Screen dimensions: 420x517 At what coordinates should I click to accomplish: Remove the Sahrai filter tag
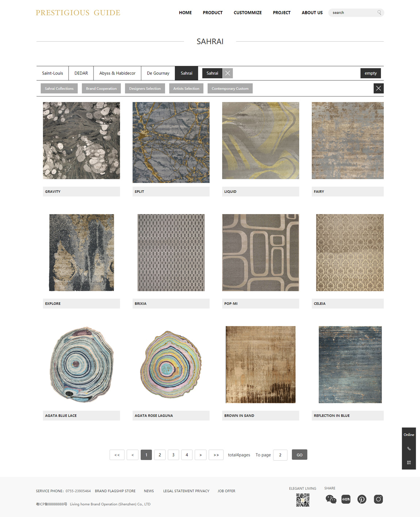228,73
